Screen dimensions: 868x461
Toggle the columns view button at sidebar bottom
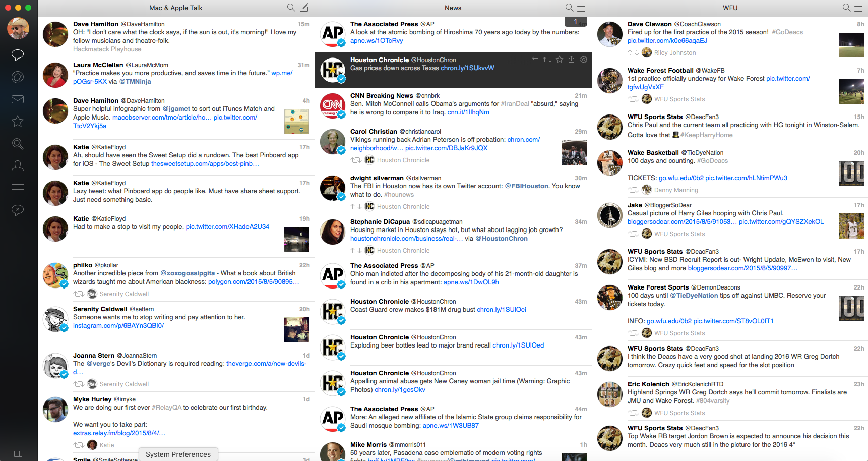click(18, 454)
